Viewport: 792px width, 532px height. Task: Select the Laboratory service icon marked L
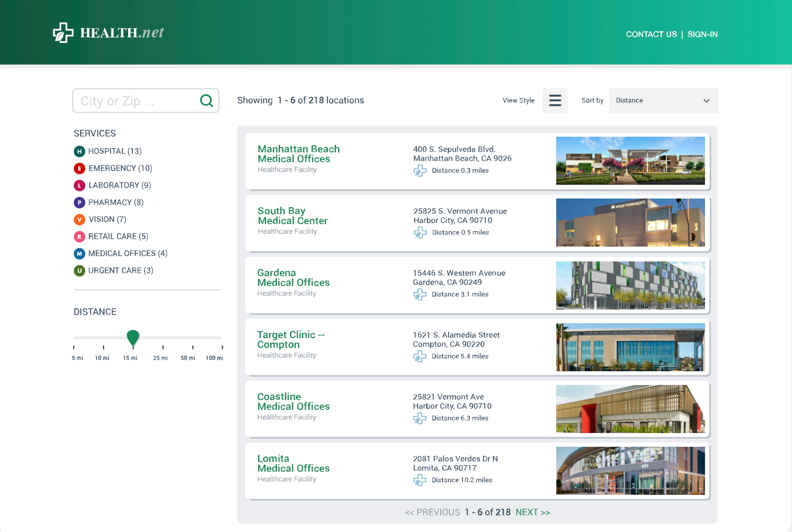[80, 185]
